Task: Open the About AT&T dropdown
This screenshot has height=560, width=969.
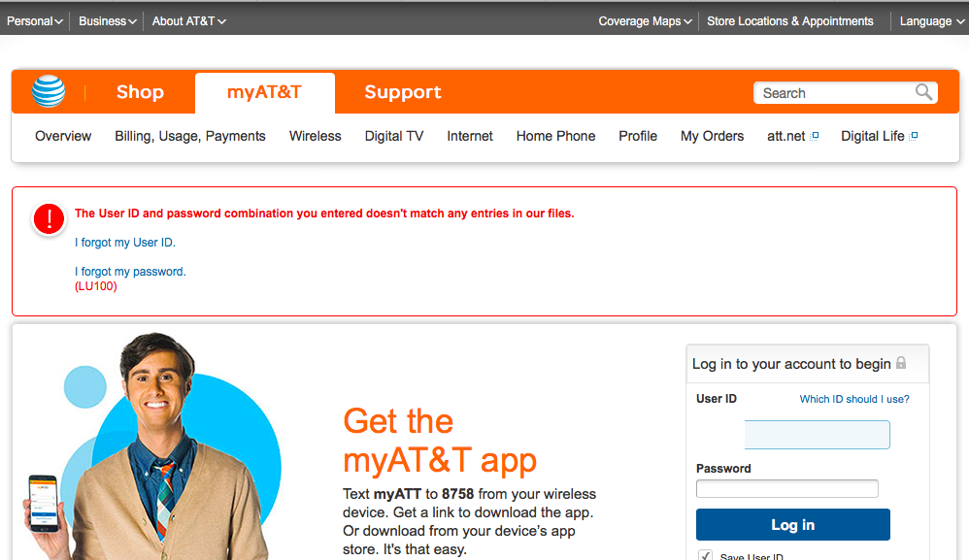Action: point(189,21)
